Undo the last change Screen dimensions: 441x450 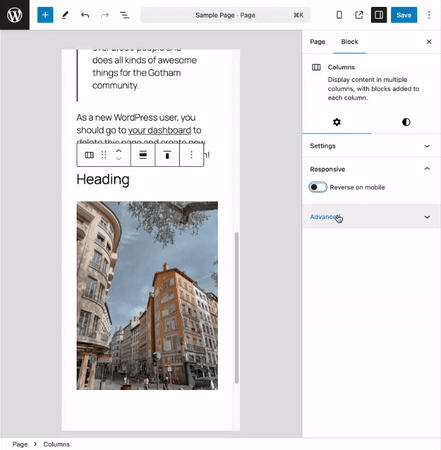tap(85, 15)
